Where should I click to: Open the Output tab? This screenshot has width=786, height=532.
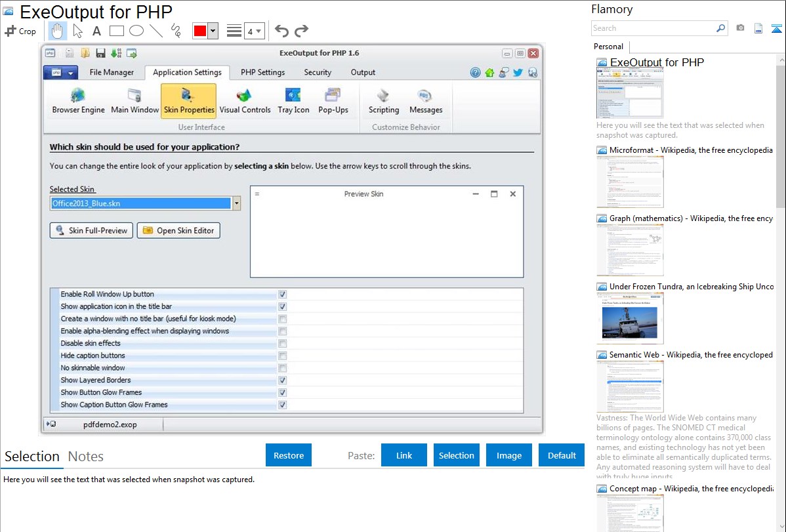[363, 72]
